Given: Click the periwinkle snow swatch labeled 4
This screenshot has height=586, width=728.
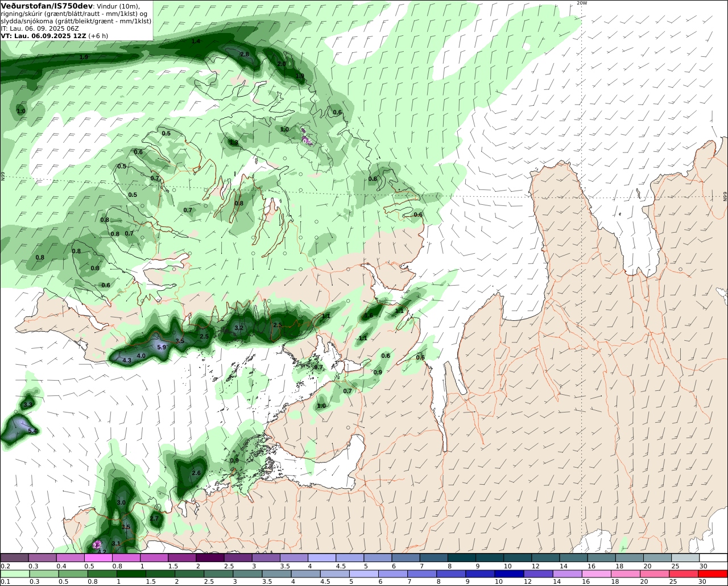Looking at the screenshot, I should point(322,558).
